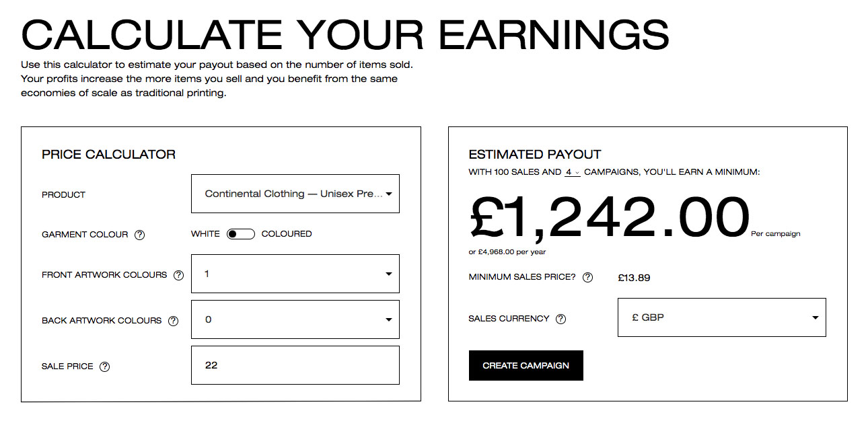Image resolution: width=868 pixels, height=423 pixels.
Task: Click the Front Artwork Colours help icon
Action: tap(178, 275)
